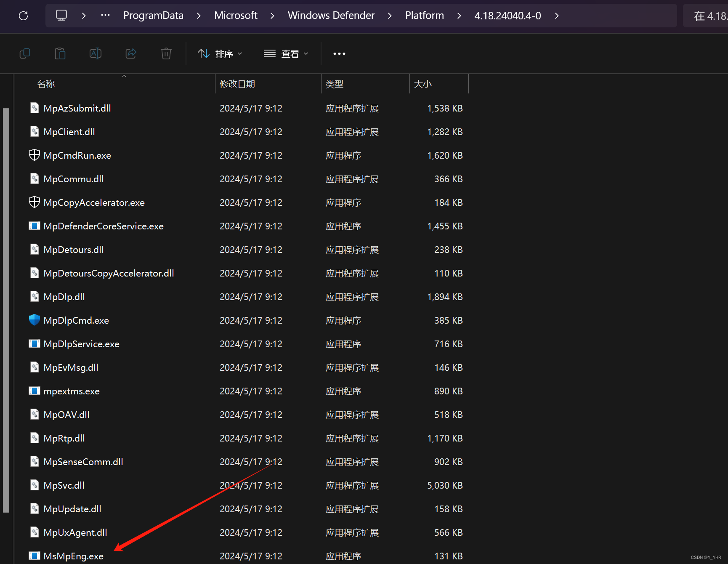Viewport: 728px width, 564px height.
Task: Select the MpDlpService.exe icon
Action: 35,343
